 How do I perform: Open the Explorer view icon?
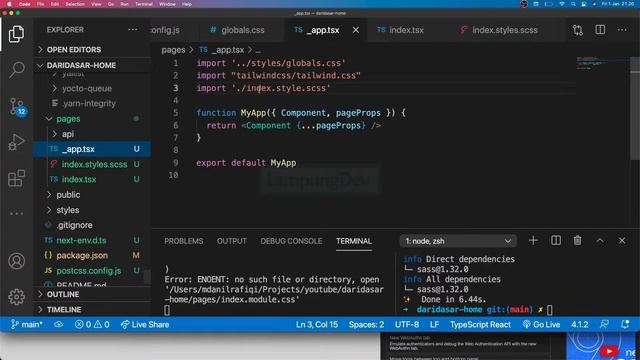(16, 34)
